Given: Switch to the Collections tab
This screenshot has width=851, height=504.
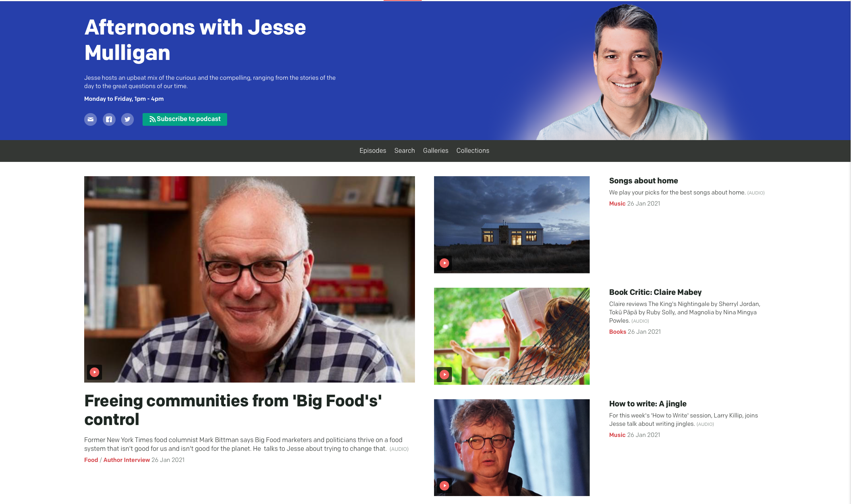Looking at the screenshot, I should click(x=473, y=151).
